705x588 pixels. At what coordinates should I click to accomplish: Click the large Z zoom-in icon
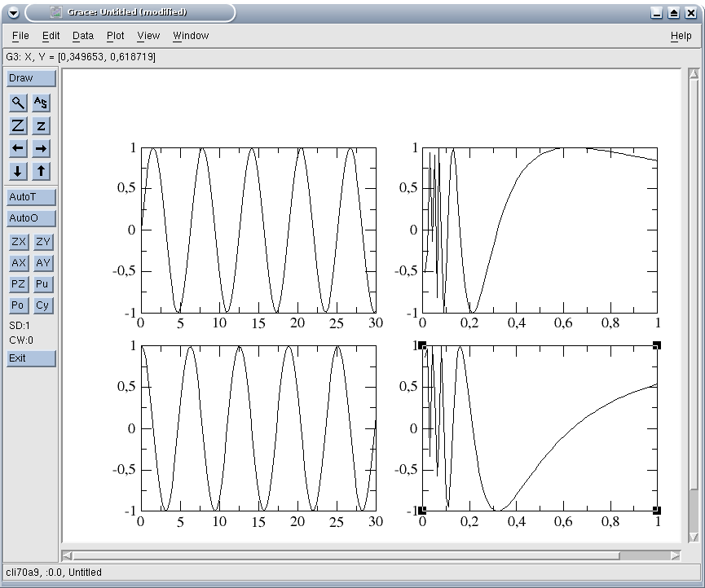18,125
